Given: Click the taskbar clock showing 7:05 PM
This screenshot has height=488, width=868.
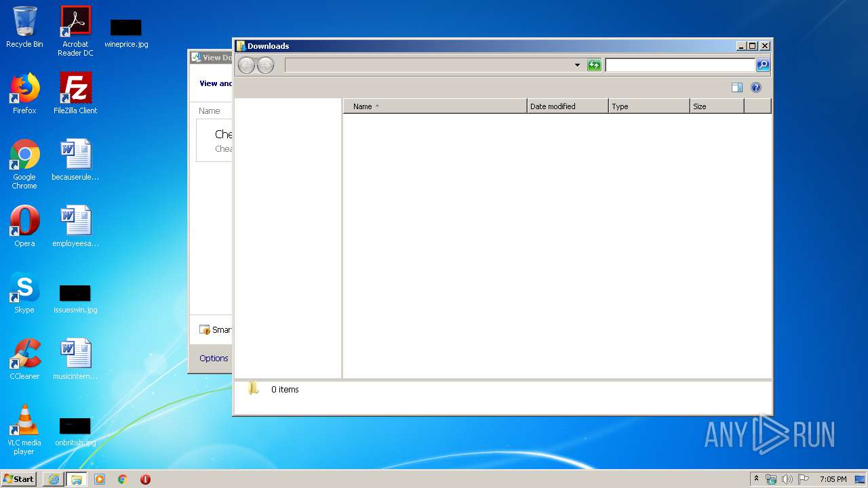Looking at the screenshot, I should (x=833, y=479).
